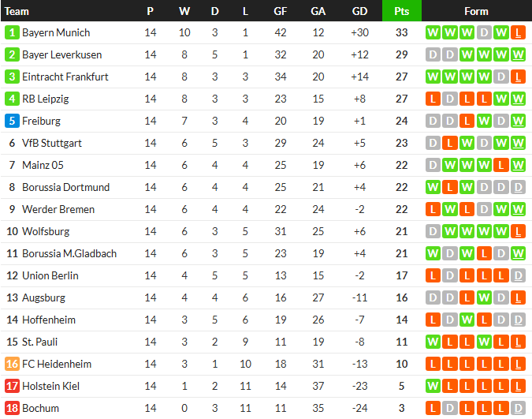The image size is (532, 419).
Task: Sort table by Pts column header
Action: (401, 11)
